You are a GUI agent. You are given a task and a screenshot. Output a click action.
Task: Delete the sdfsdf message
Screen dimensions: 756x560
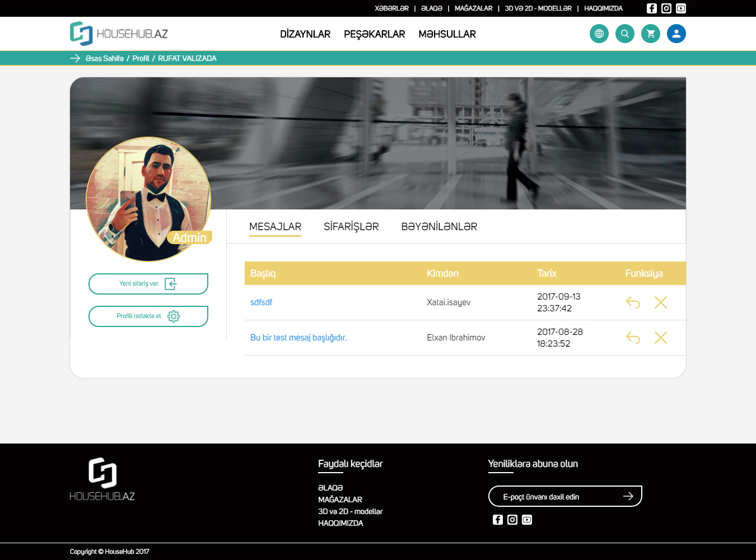coord(660,302)
